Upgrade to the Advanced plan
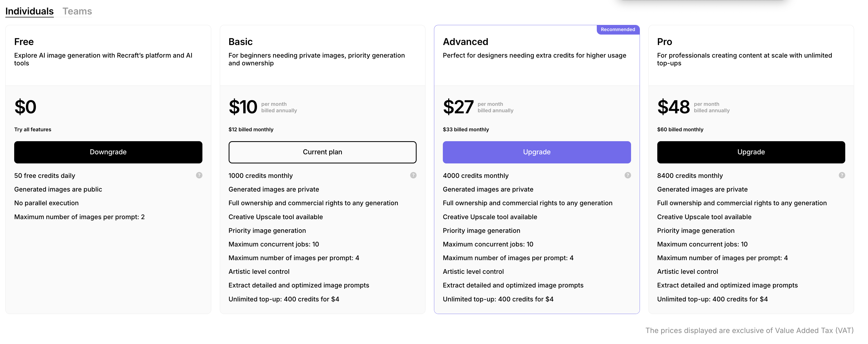The image size is (868, 344). pos(537,152)
